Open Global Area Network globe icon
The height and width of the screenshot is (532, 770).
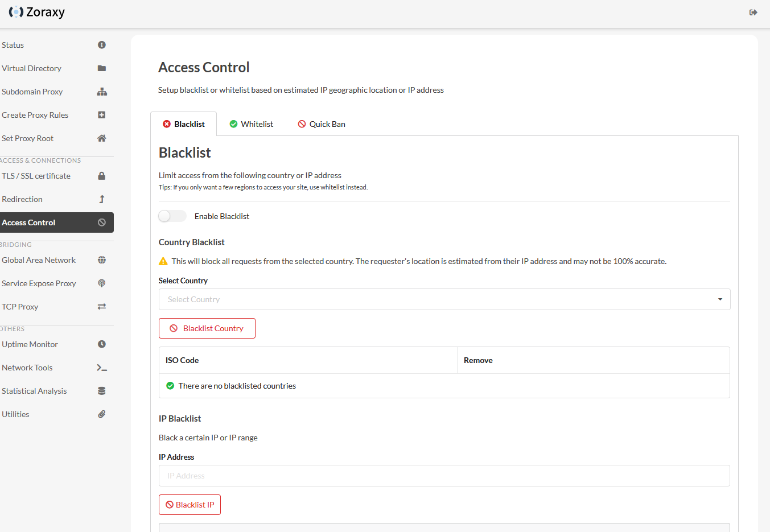tap(102, 260)
